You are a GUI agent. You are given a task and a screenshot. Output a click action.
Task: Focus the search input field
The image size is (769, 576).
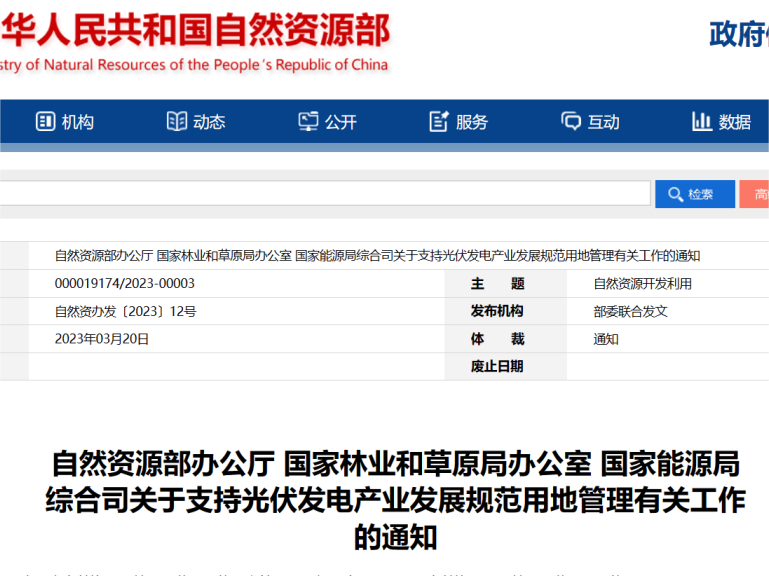tap(325, 193)
